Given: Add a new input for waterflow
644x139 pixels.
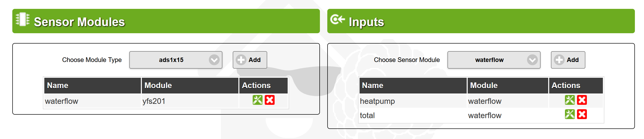Looking at the screenshot, I should [x=567, y=60].
